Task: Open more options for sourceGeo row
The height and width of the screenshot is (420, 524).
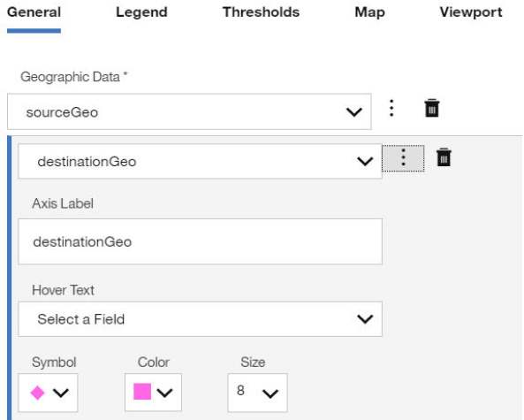Action: click(x=391, y=109)
